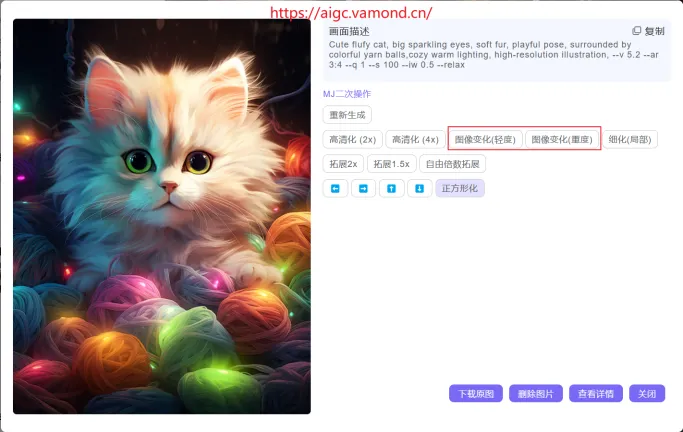This screenshot has height=432, width=683.
Task: Click the 正方形化 button
Action: click(x=460, y=188)
